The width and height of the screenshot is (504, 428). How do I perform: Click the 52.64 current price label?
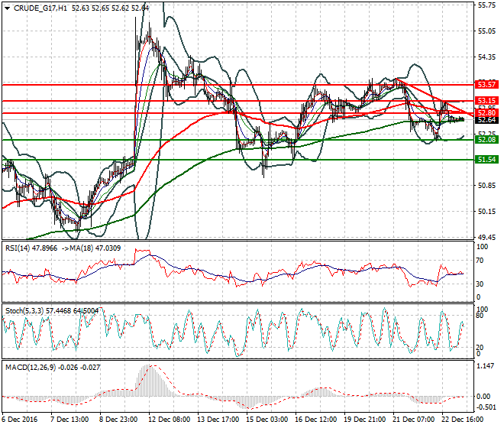pyautogui.click(x=486, y=120)
